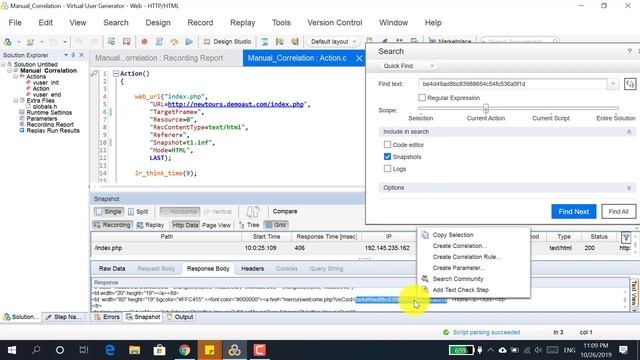The width and height of the screenshot is (640, 360).
Task: Click the search scope slider handle
Action: 486,108
